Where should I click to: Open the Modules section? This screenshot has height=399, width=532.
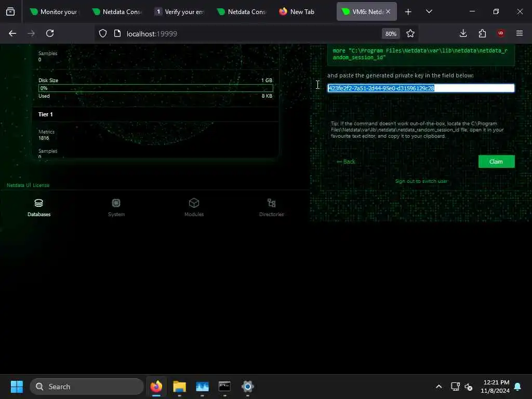pos(194,208)
